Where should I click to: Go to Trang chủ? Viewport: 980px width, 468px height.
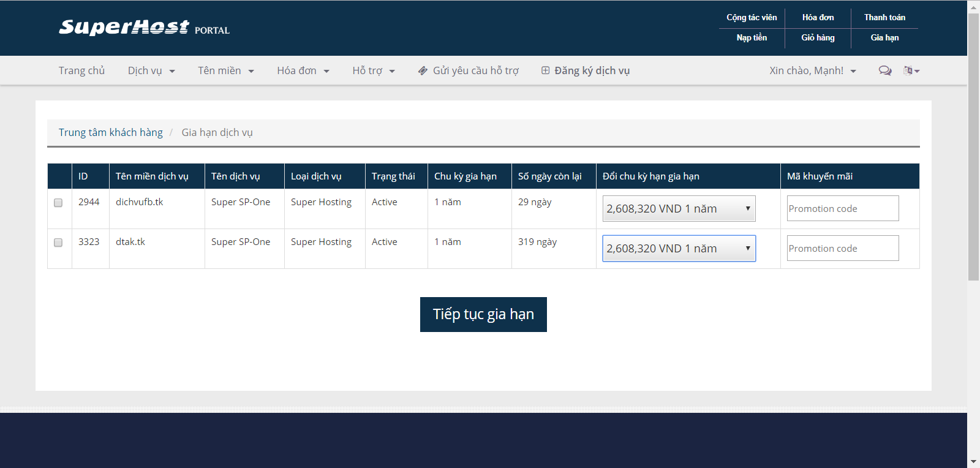coord(81,71)
